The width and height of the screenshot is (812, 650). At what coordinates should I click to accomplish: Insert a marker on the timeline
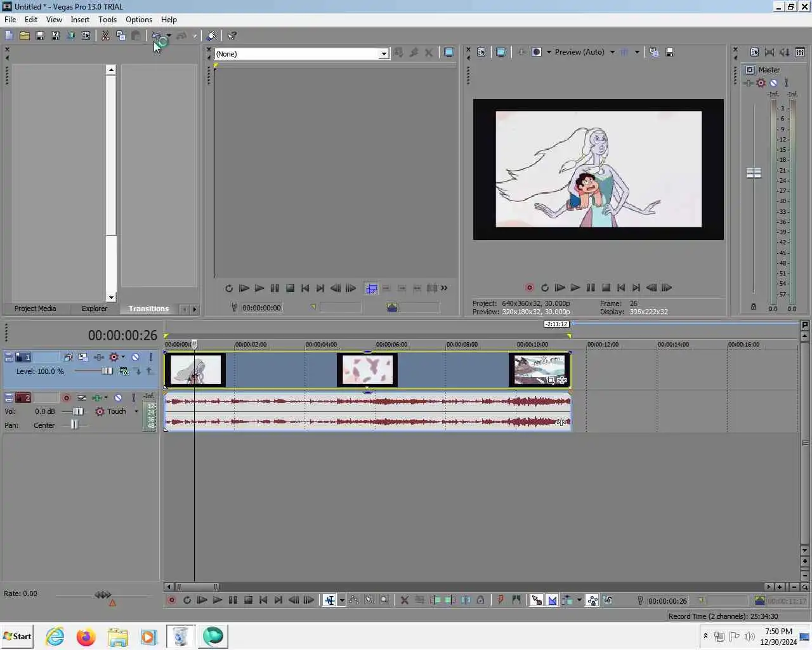coord(501,600)
